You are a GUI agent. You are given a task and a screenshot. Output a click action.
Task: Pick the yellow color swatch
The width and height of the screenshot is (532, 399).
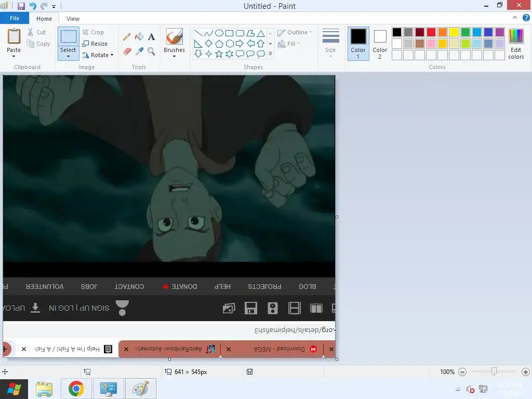pos(454,32)
